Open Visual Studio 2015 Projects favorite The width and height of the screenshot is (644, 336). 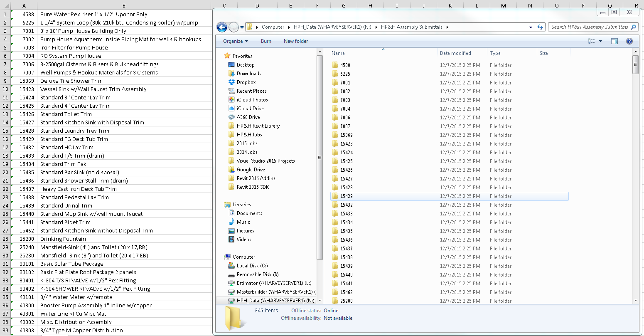pyautogui.click(x=266, y=161)
